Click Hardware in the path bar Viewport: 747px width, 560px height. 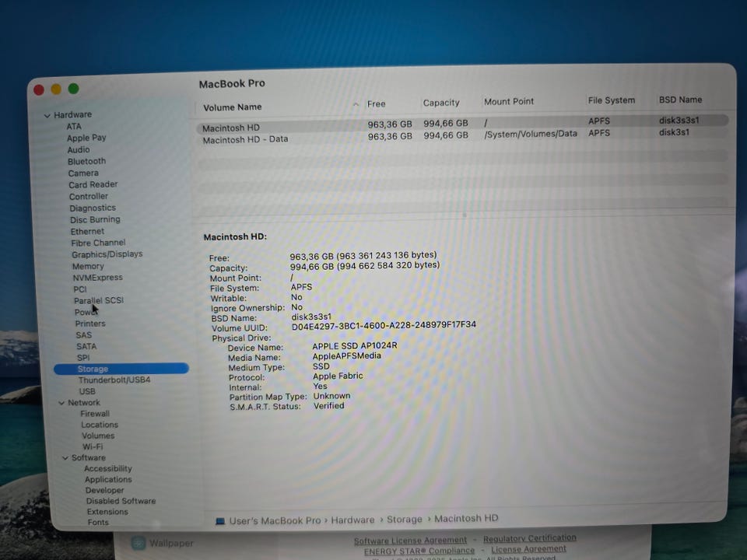click(x=352, y=520)
